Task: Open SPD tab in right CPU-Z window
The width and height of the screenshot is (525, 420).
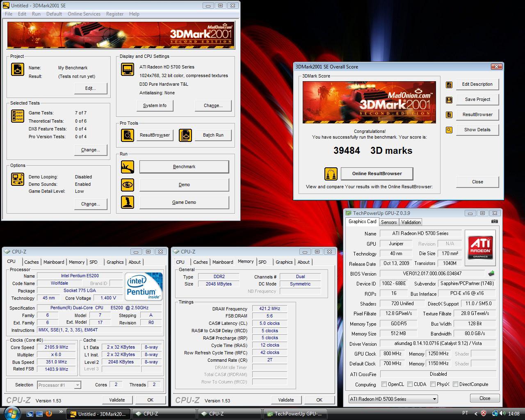Action: tap(262, 262)
